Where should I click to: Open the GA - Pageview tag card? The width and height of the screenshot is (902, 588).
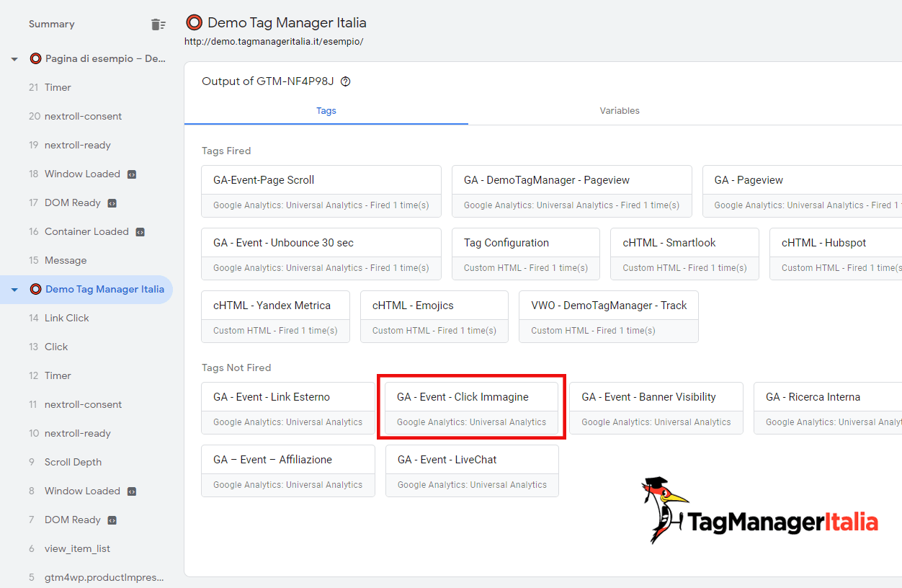802,192
